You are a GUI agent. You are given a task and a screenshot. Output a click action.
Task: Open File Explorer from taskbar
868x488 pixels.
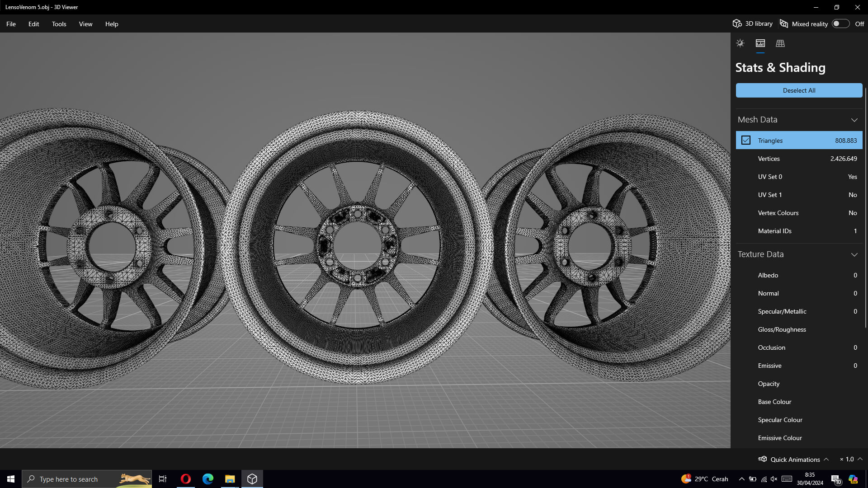coord(230,479)
